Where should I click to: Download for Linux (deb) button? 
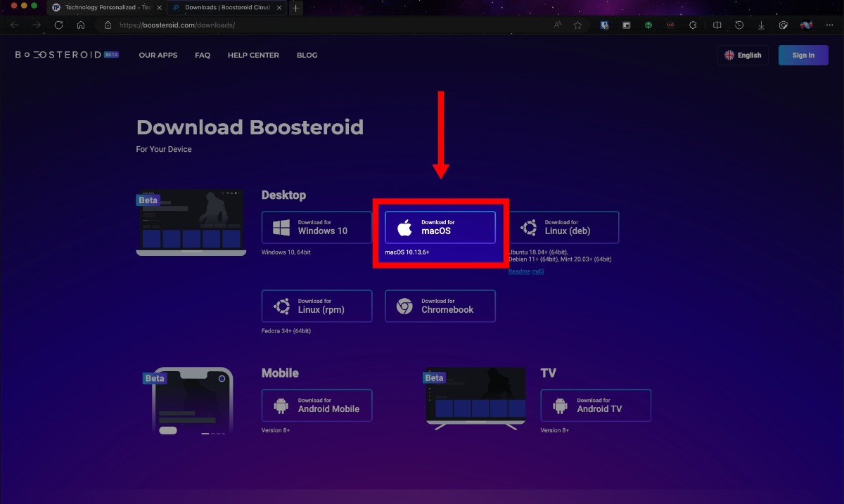tap(563, 227)
